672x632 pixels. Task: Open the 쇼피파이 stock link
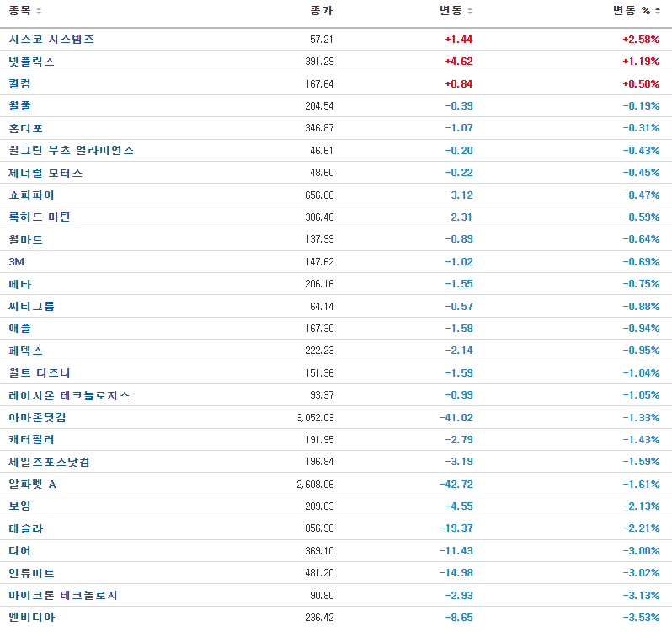click(x=31, y=195)
